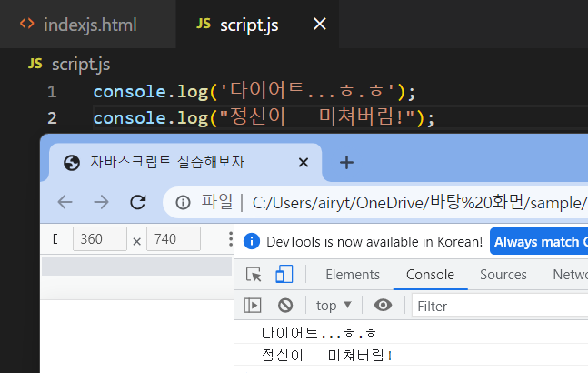
Task: Click the browser tab globe favicon
Action: point(72,163)
